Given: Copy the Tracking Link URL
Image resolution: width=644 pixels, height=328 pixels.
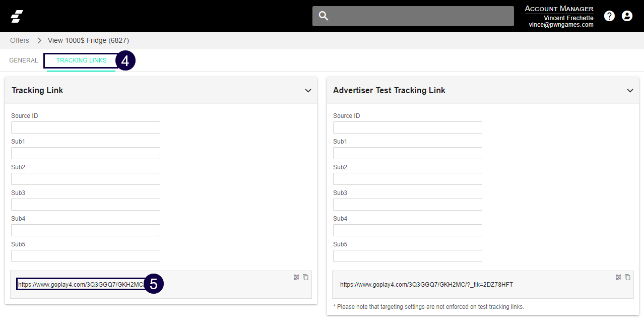Looking at the screenshot, I should pyautogui.click(x=305, y=277).
